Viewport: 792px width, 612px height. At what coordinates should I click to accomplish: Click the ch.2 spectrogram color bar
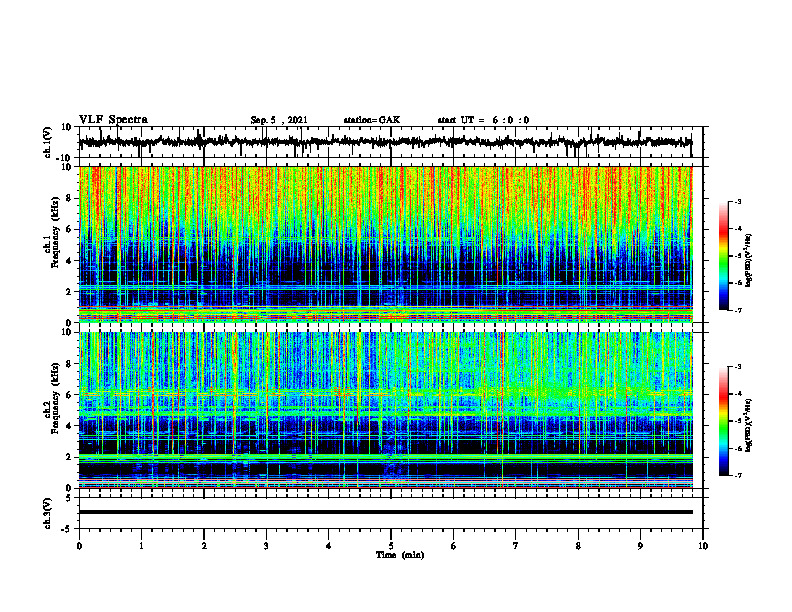coord(724,421)
